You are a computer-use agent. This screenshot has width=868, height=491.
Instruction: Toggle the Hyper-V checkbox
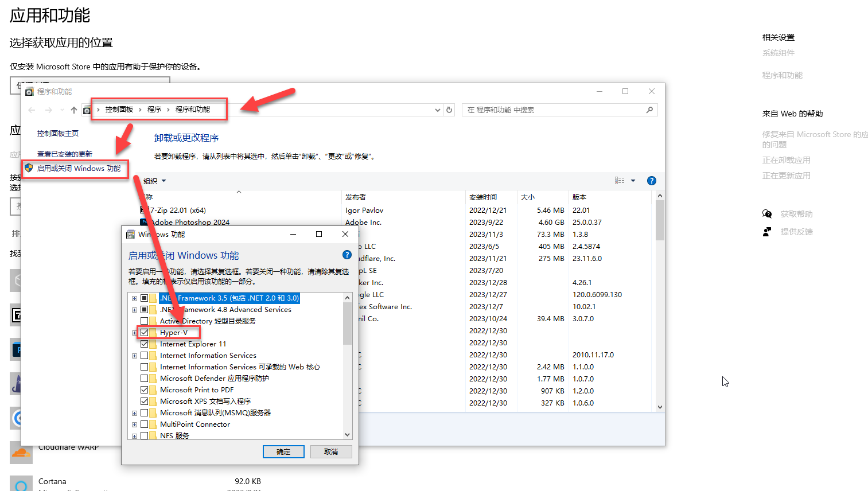(x=144, y=333)
